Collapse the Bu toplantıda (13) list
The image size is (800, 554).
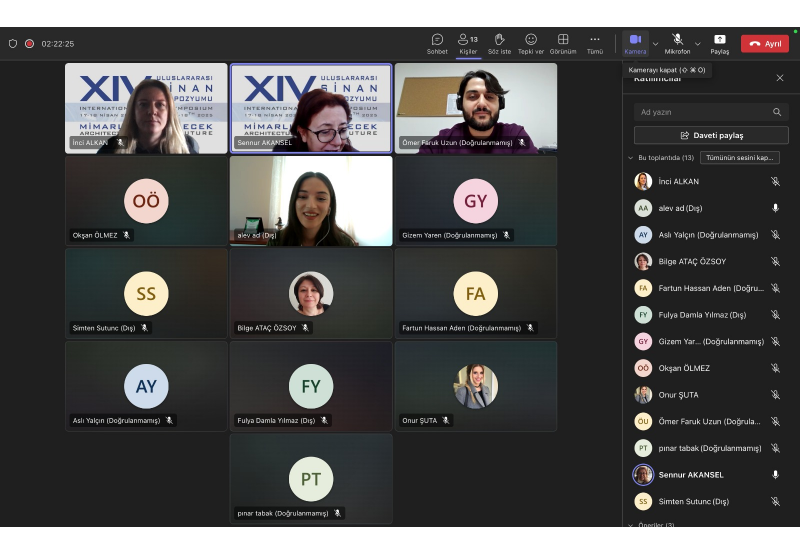631,158
